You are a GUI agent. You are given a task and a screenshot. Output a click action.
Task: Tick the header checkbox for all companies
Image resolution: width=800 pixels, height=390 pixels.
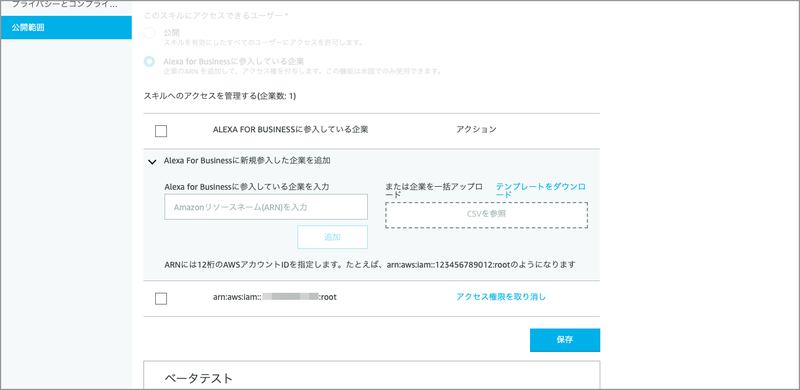[161, 131]
